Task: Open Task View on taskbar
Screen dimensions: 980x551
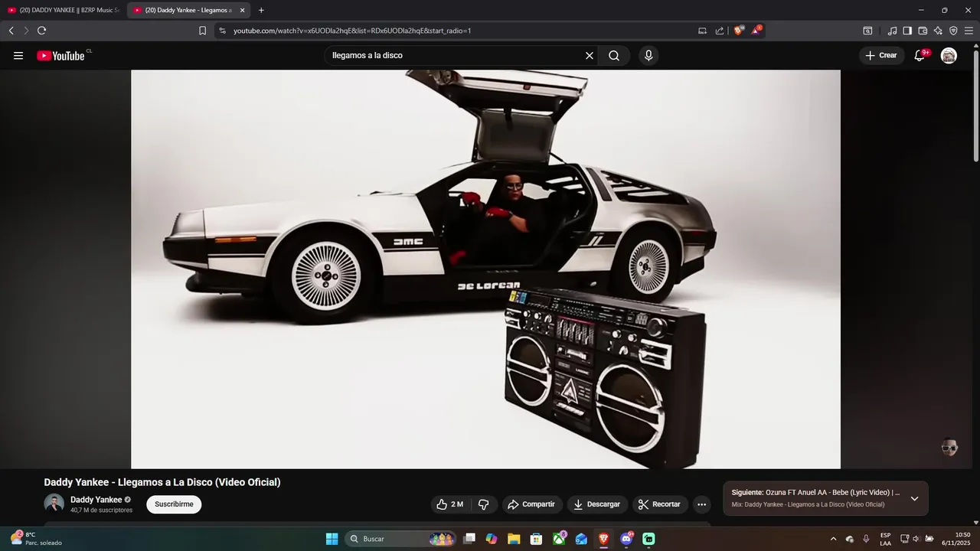Action: click(x=469, y=539)
